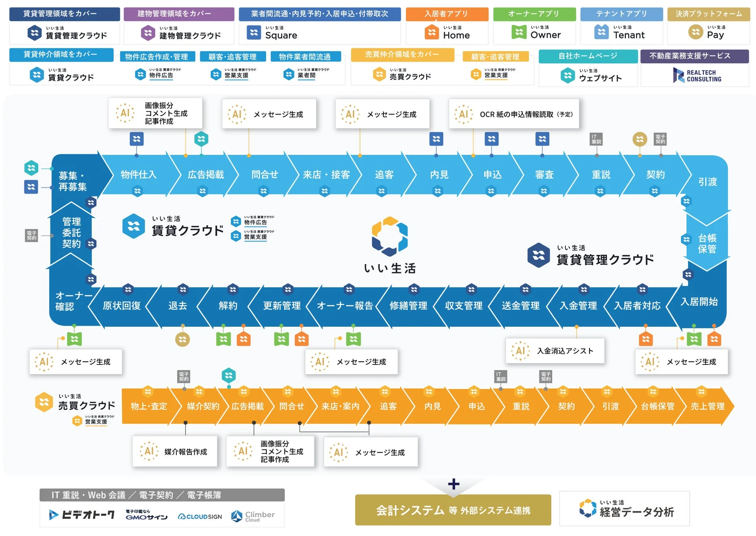
Task: Select the 賃貸管理領域をカバー header tab
Action: point(64,14)
